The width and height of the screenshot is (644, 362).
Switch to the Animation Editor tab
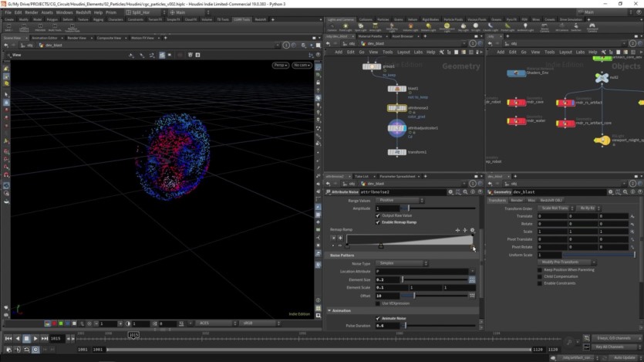(45, 38)
